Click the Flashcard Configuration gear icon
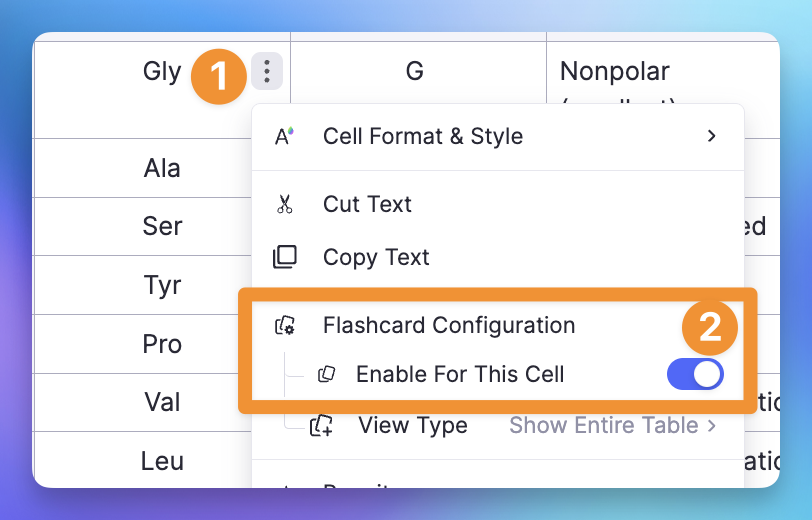This screenshot has height=520, width=812. click(x=285, y=325)
